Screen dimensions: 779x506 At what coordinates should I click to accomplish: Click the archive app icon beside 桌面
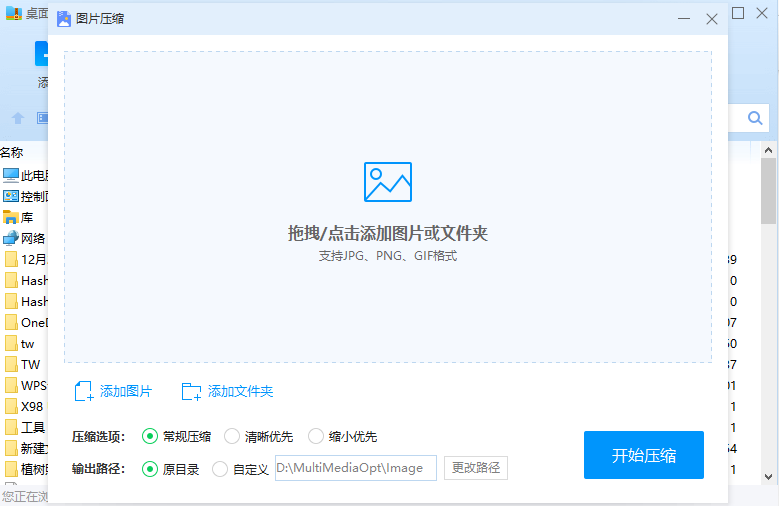(13, 13)
